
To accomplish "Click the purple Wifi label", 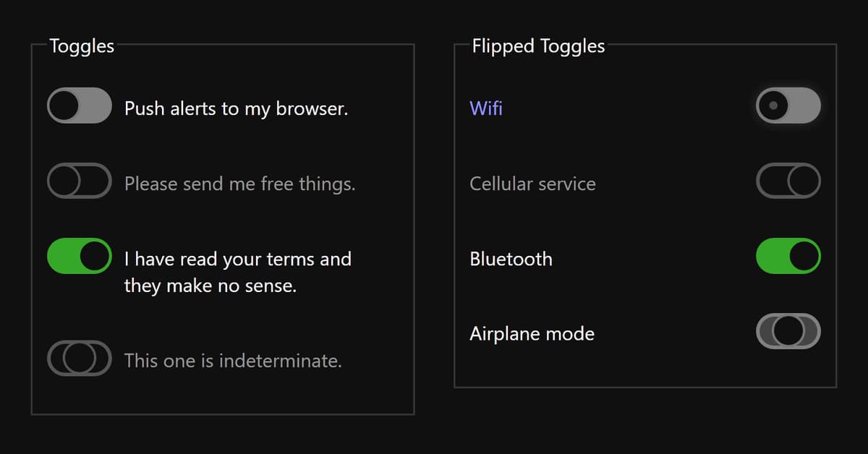I will pyautogui.click(x=486, y=108).
